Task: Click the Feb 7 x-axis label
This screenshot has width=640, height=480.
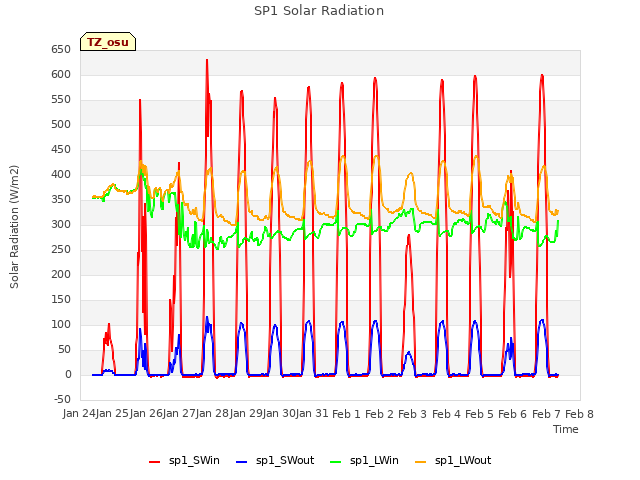Action: pyautogui.click(x=546, y=414)
